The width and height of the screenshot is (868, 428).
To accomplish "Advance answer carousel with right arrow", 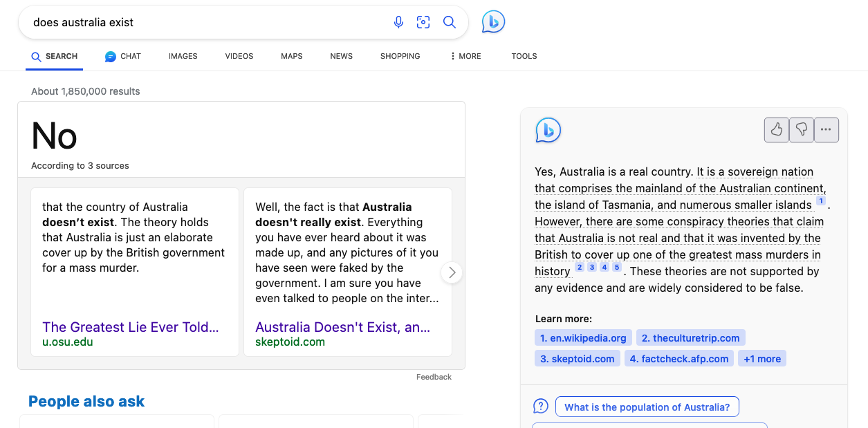I will tap(452, 272).
